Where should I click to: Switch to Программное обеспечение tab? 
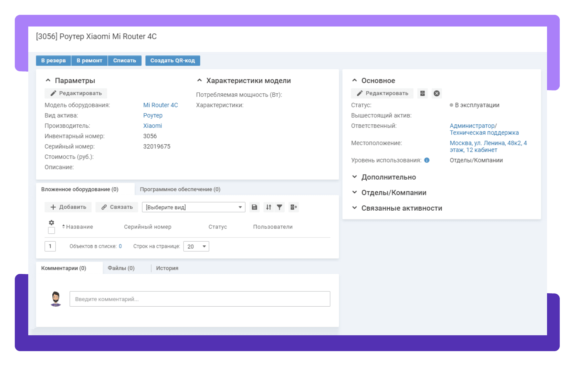coord(180,189)
